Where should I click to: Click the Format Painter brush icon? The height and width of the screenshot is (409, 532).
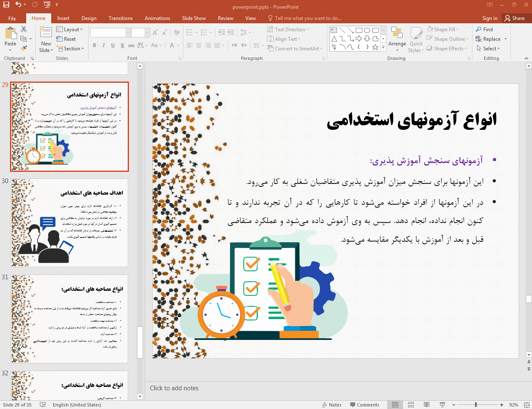click(24, 48)
